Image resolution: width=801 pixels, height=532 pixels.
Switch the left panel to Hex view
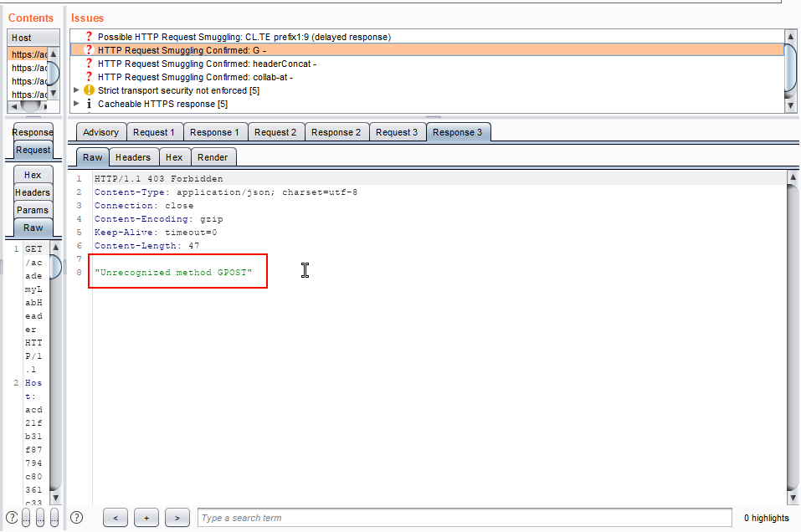click(33, 175)
